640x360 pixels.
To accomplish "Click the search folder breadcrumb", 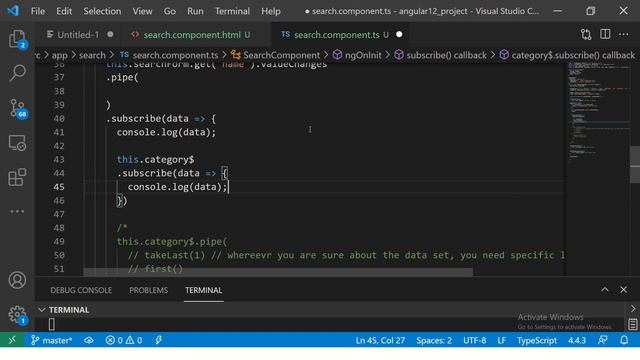I will tap(92, 55).
